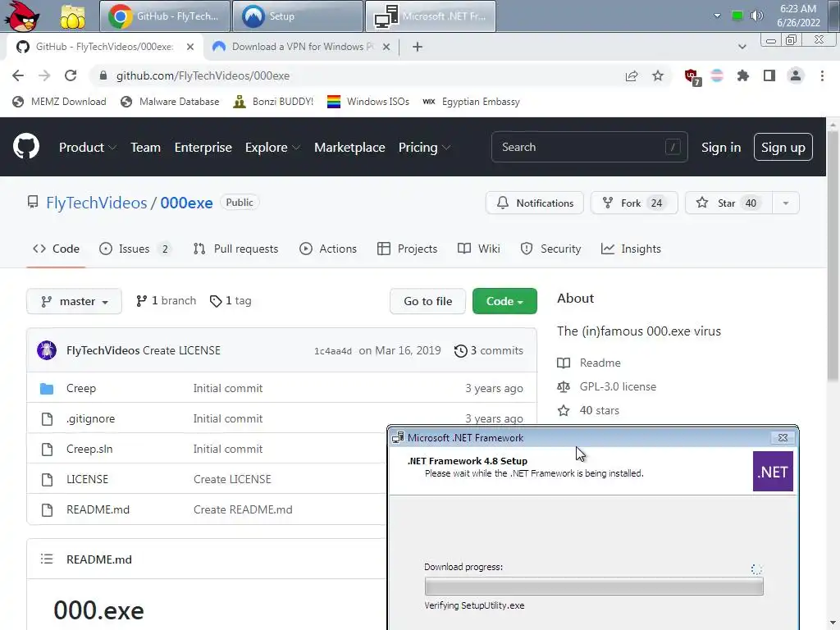
Task: Click the forward navigation arrow
Action: point(44,75)
